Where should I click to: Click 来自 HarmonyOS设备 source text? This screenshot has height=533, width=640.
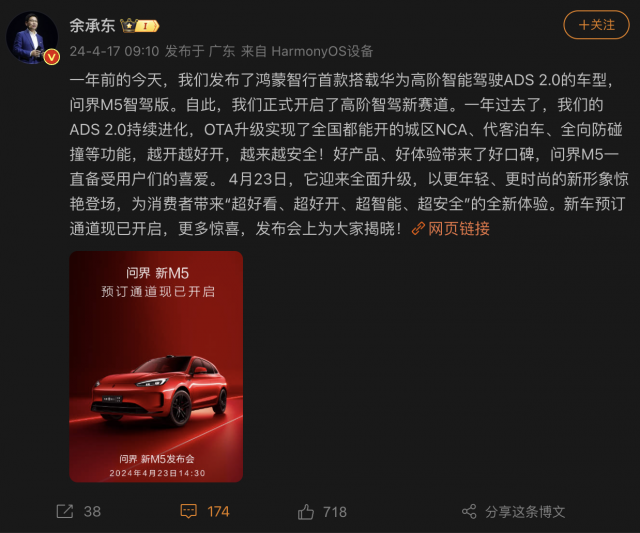click(307, 51)
